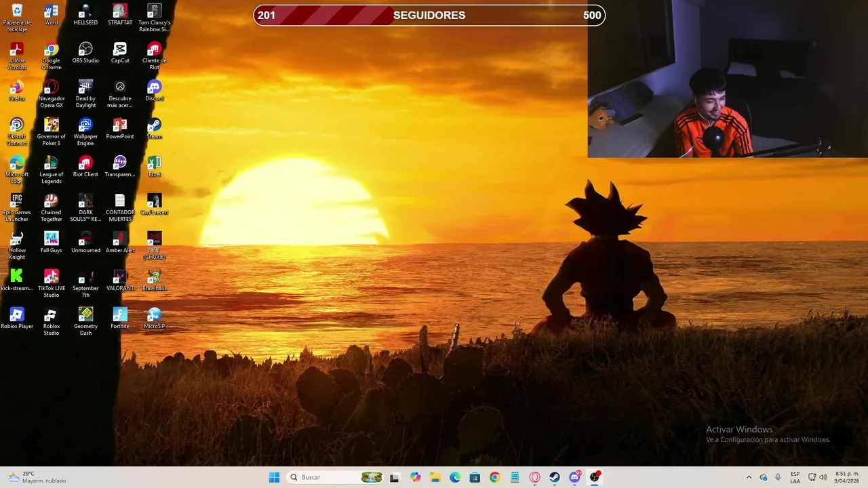Select the HELLSEED game shortcut
This screenshot has width=868, height=488.
(x=85, y=15)
